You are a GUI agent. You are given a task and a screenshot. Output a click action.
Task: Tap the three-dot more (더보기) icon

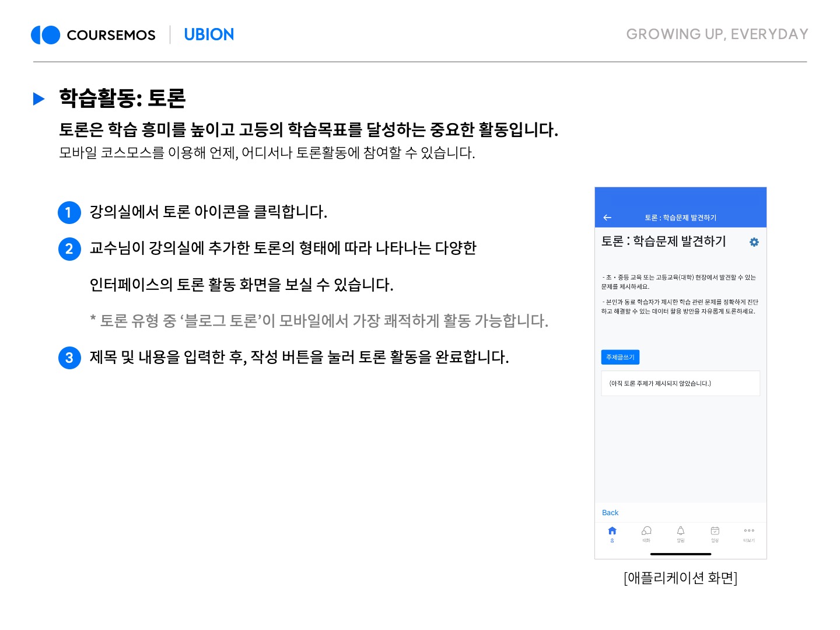[x=749, y=531]
